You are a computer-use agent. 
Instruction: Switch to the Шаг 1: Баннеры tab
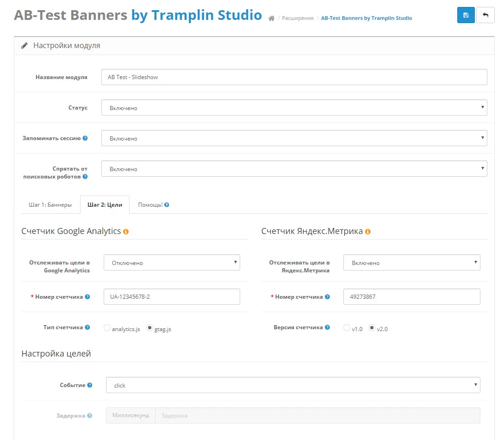(x=50, y=205)
